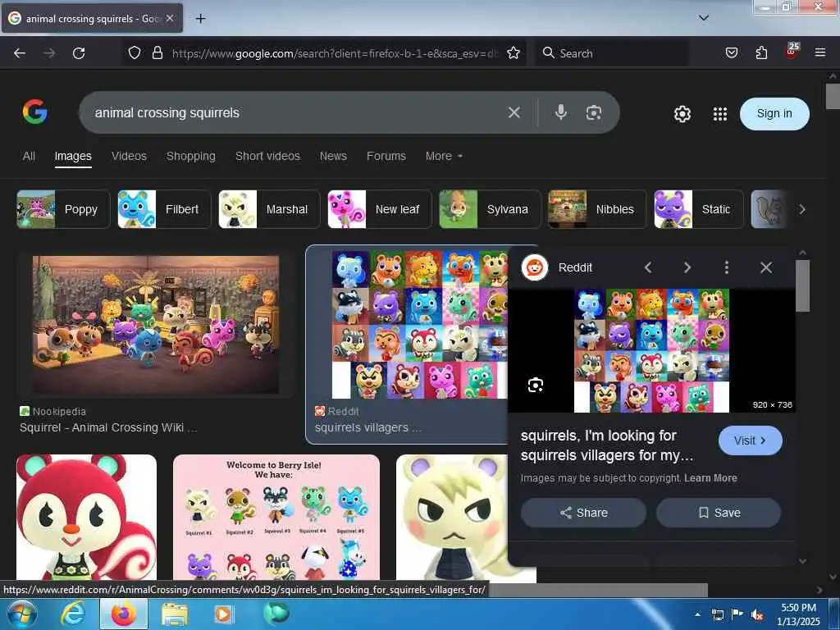Screen dimensions: 840x630
Task: Open the Windows Start menu
Action: click(22, 614)
